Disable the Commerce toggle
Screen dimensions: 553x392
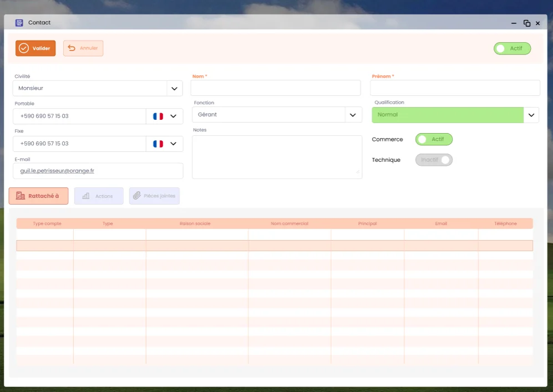coord(434,139)
